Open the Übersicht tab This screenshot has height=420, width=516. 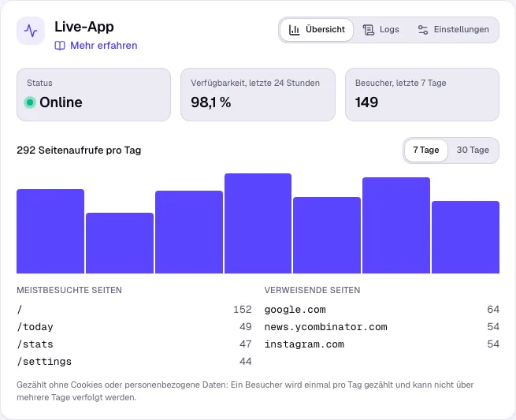pos(317,30)
